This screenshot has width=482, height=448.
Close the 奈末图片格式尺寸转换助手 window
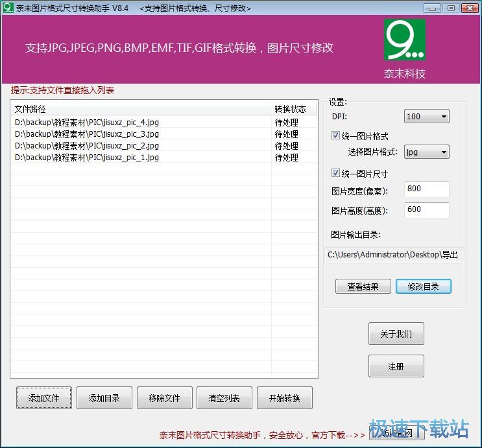(470, 8)
